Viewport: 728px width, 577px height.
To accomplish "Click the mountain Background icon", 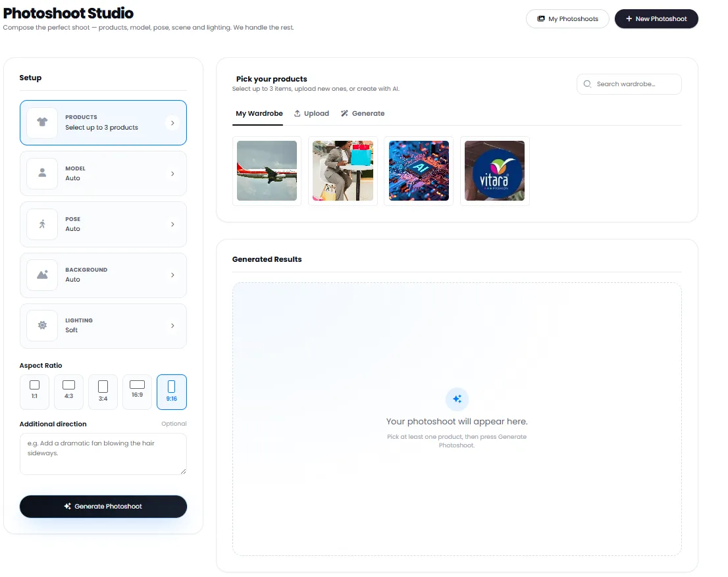I will click(x=42, y=274).
